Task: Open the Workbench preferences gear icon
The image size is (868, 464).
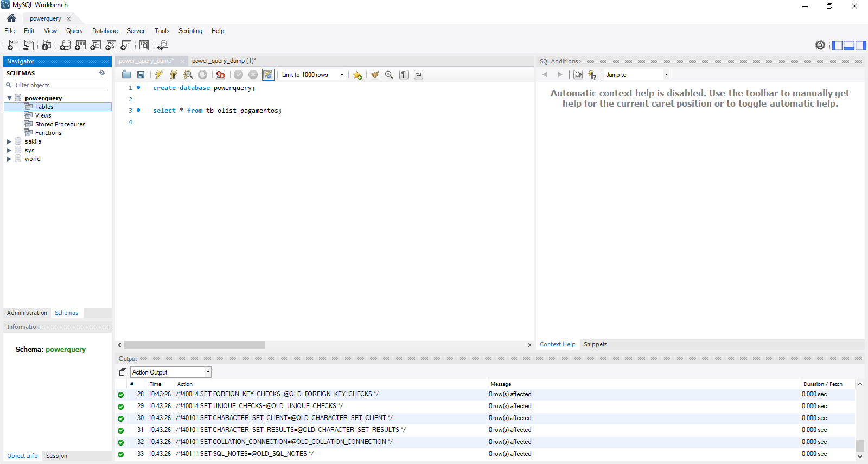Action: point(820,45)
